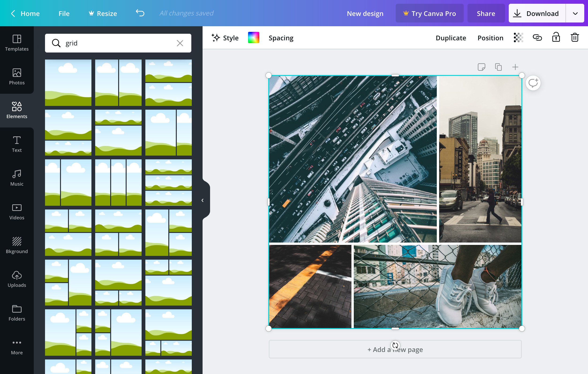588x374 pixels.
Task: Select the Duplicate element icon
Action: 498,67
